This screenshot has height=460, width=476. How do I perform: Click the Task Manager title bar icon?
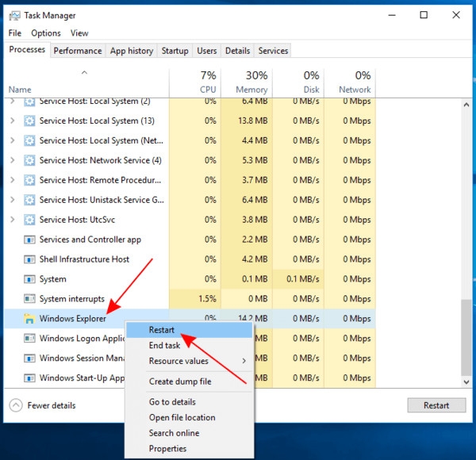[x=14, y=16]
